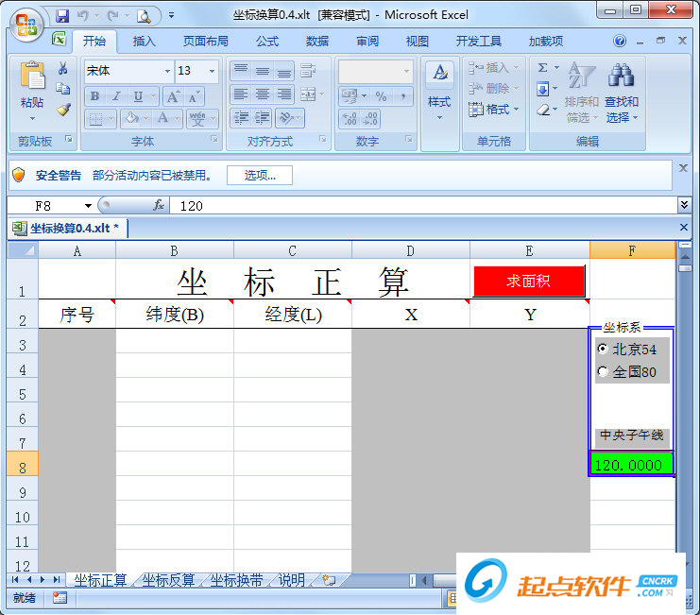Increase the cell indent
Image resolution: width=700 pixels, height=615 pixels.
click(x=263, y=118)
